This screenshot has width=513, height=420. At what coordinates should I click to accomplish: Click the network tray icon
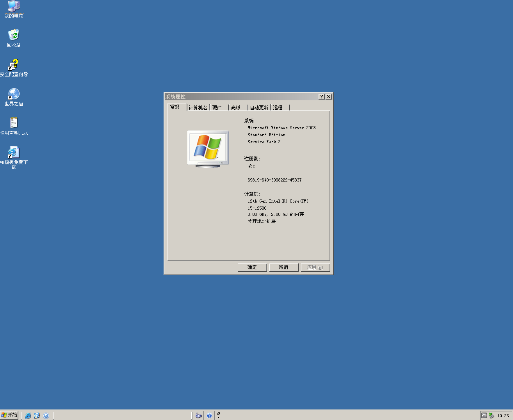492,416
